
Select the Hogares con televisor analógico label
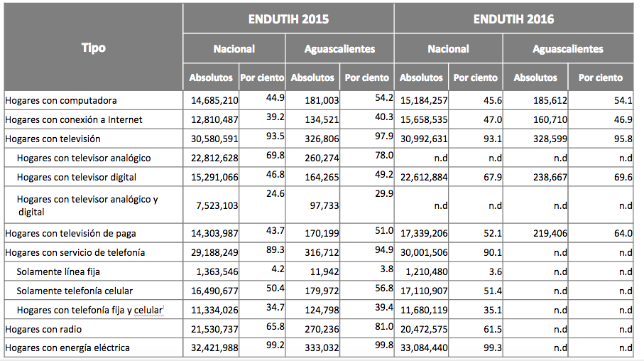click(x=84, y=158)
